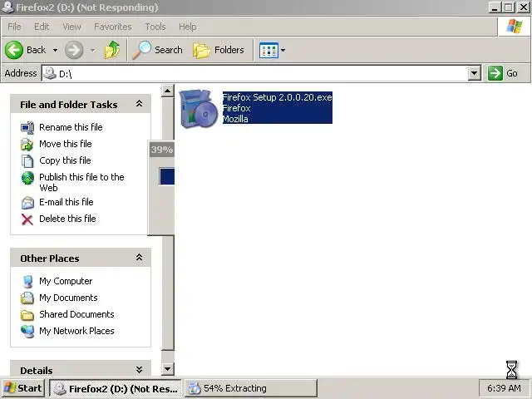The height and width of the screenshot is (399, 532).
Task: Open the View menu
Action: (72, 27)
